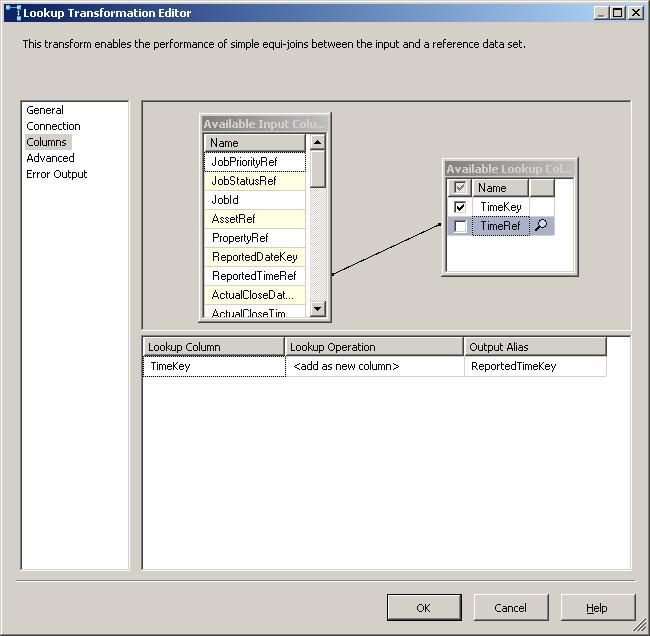650x636 pixels.
Task: Open the Error Output page
Action: point(56,174)
